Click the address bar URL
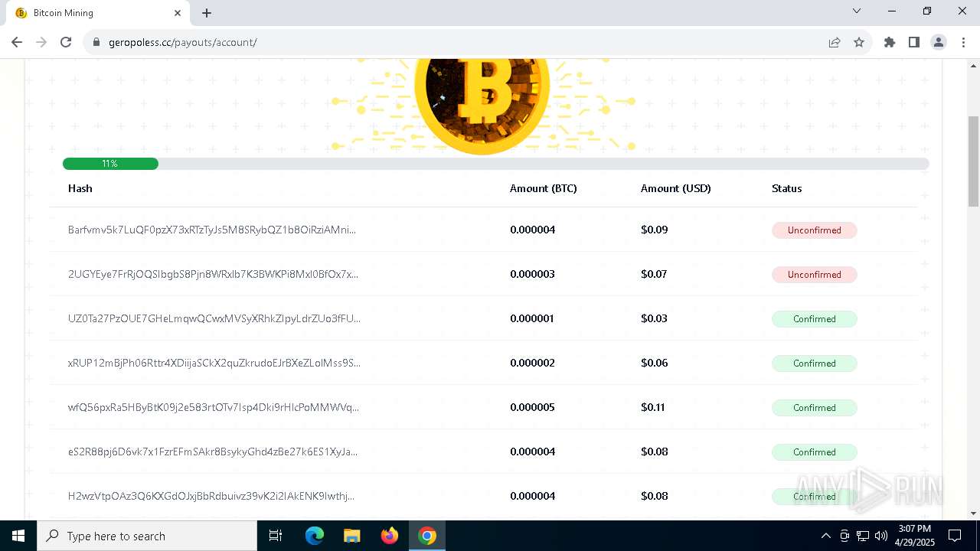The height and width of the screenshot is (551, 980). pos(182,42)
